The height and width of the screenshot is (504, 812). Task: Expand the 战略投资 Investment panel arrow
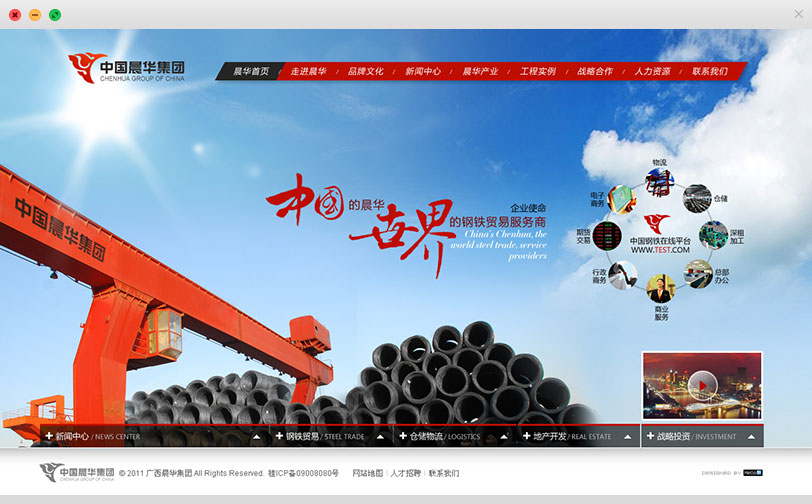750,437
